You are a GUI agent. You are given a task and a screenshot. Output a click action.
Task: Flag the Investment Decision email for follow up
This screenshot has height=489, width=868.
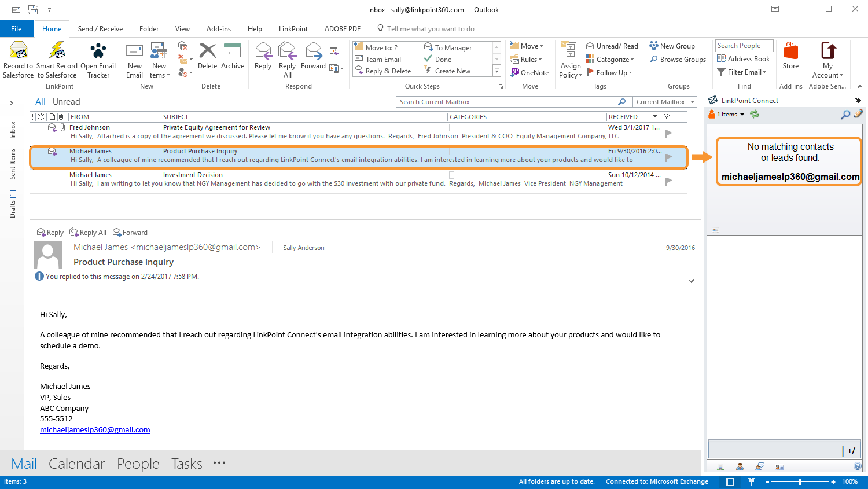pos(669,181)
